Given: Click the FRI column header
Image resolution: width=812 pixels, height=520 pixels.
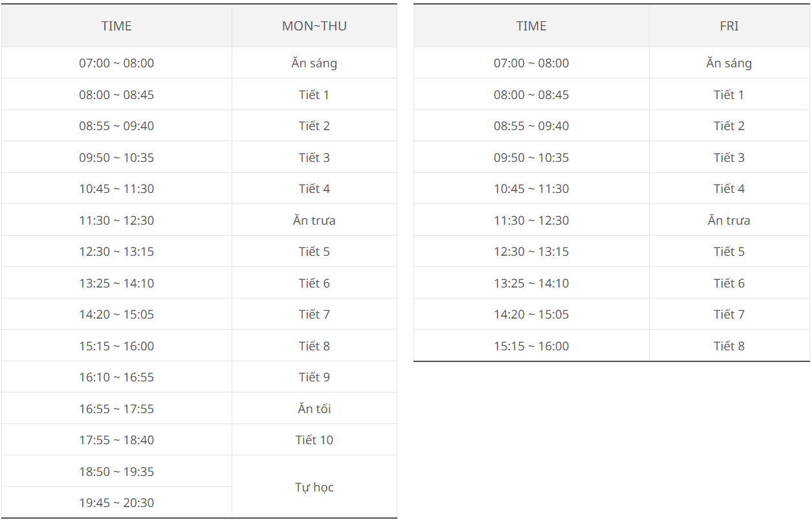Looking at the screenshot, I should [729, 26].
